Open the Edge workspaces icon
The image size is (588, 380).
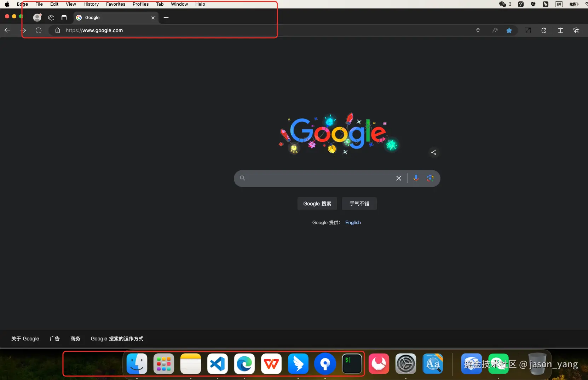(x=51, y=18)
